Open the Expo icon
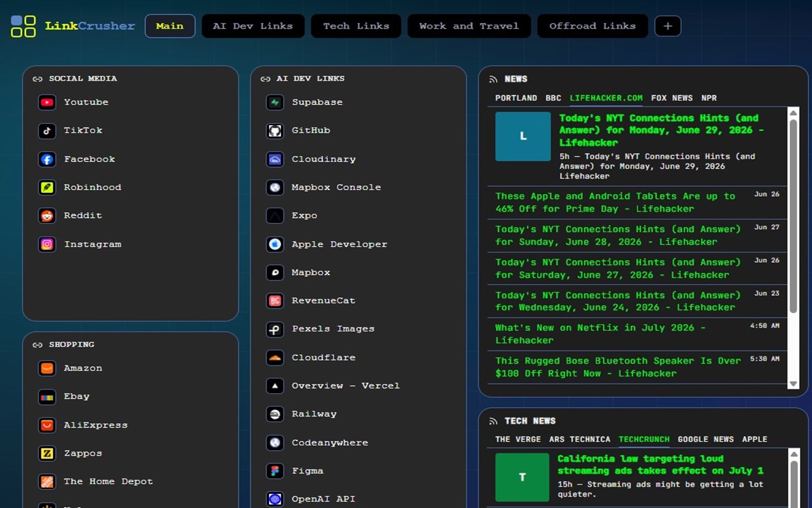The height and width of the screenshot is (508, 812). coord(275,216)
